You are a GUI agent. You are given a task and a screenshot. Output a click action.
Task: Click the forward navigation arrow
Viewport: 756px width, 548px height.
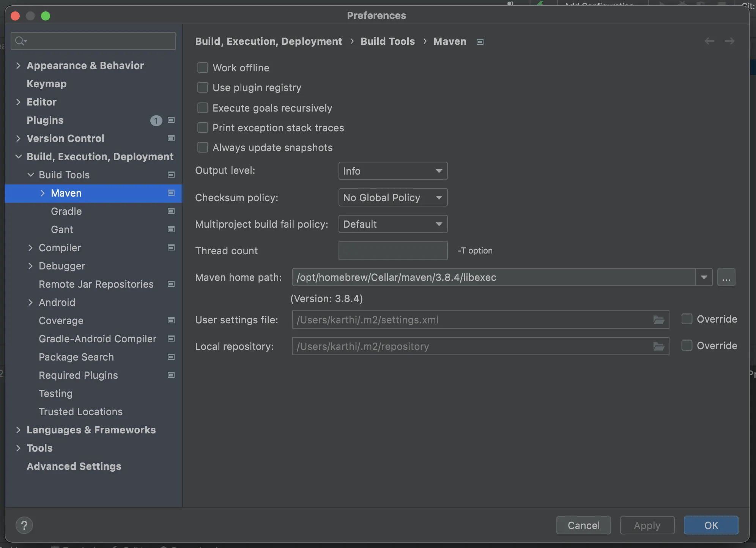[x=729, y=41]
